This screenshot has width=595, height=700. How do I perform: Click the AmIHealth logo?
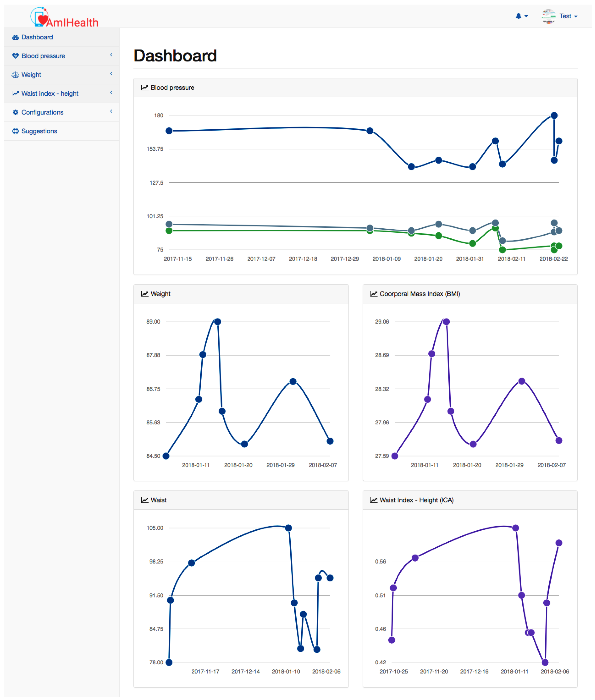[64, 18]
